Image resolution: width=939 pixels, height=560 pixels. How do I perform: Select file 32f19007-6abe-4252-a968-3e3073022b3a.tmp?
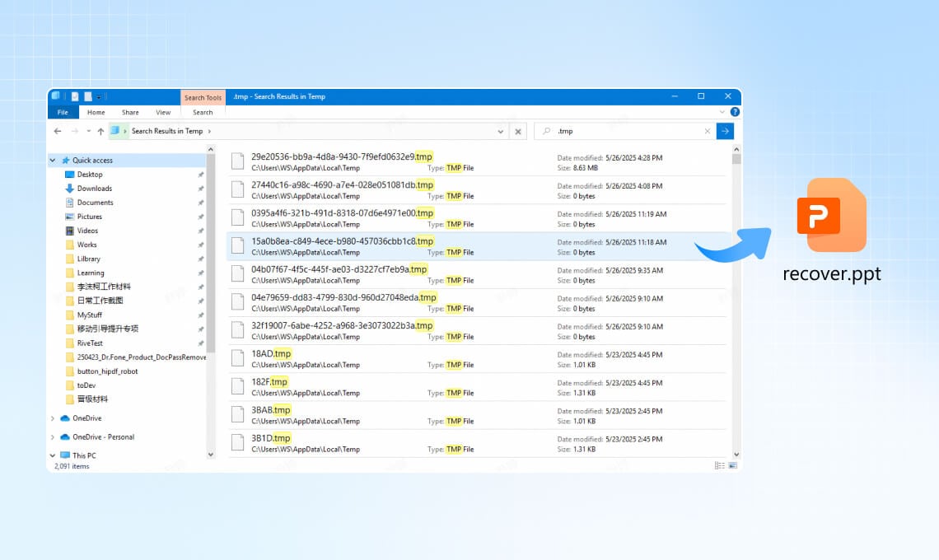(x=476, y=330)
